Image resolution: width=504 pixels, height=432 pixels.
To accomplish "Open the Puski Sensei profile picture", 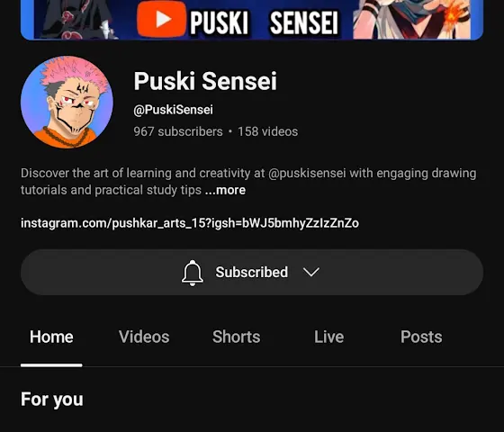I will tap(67, 103).
